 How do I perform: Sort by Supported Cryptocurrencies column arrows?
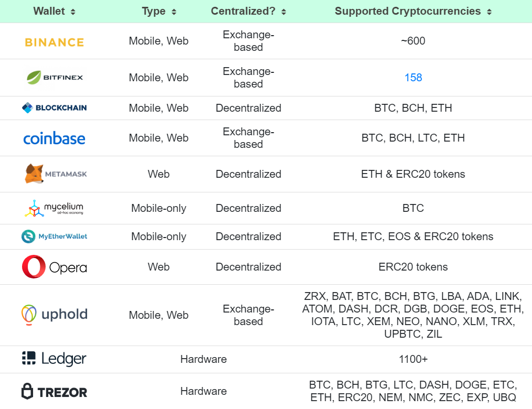489,12
